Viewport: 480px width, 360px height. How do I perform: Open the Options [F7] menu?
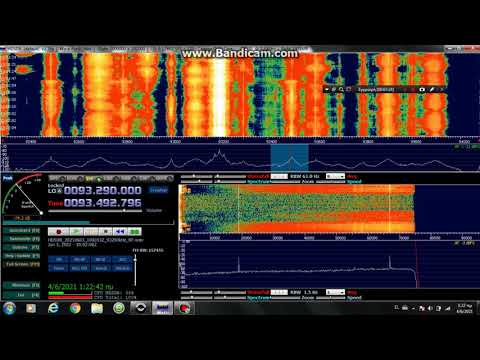[22, 247]
